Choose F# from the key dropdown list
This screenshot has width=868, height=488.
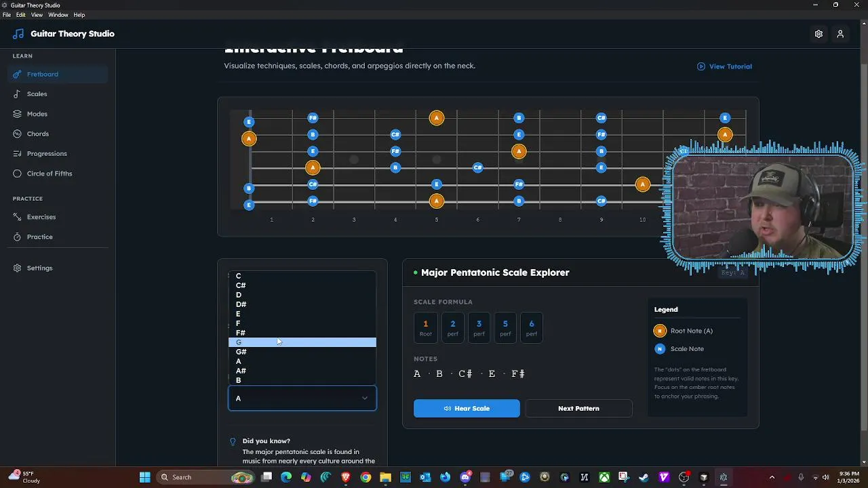pos(302,333)
